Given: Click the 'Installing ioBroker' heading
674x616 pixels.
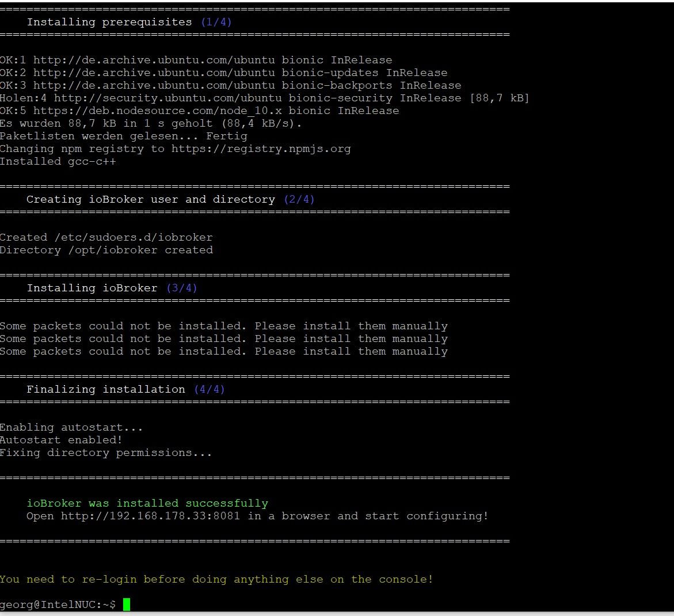Looking at the screenshot, I should pyautogui.click(x=92, y=288).
